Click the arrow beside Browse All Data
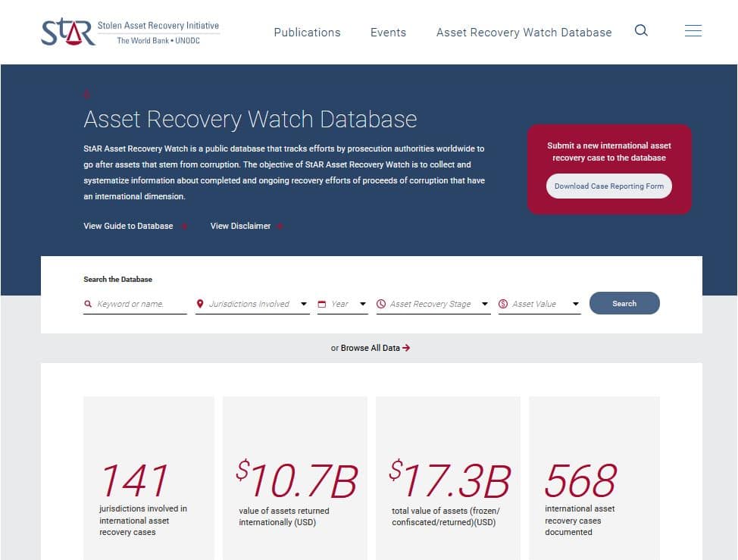This screenshot has height=560, width=738. click(x=407, y=348)
